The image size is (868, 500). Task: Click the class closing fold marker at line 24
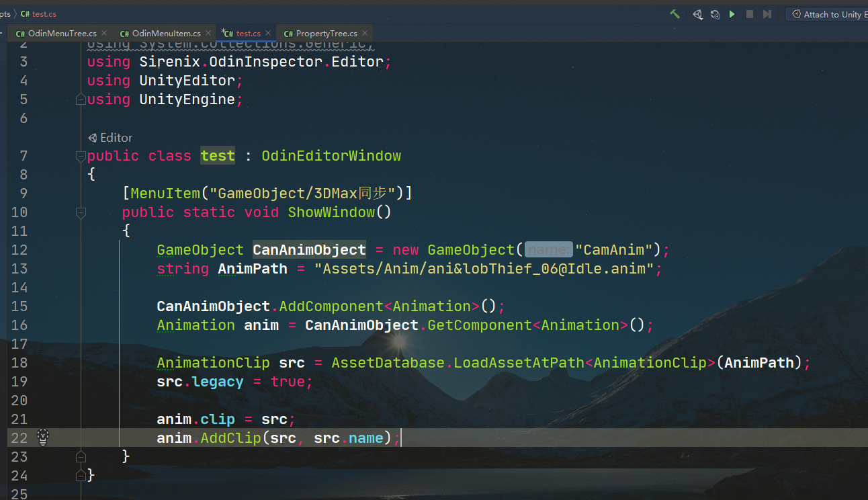click(x=81, y=475)
